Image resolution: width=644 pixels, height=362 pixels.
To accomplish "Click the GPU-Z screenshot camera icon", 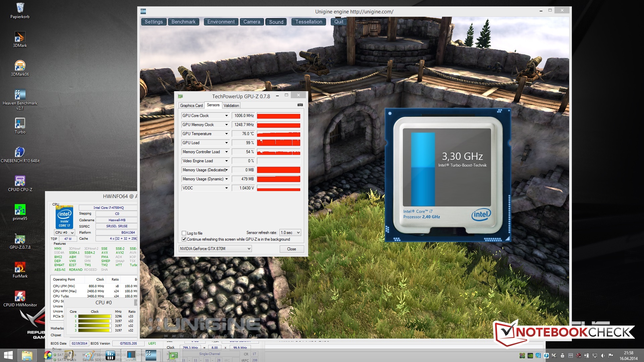I will (x=300, y=105).
